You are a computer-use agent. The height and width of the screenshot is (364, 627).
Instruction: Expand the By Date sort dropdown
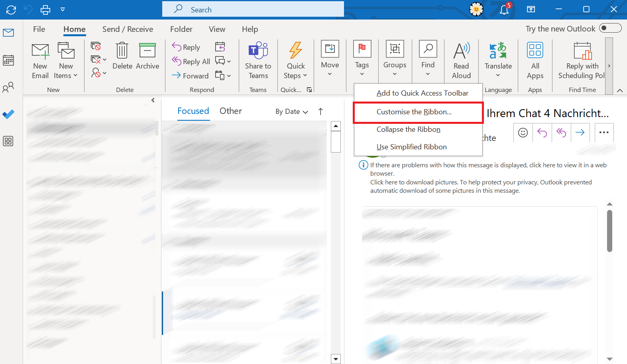pyautogui.click(x=292, y=112)
